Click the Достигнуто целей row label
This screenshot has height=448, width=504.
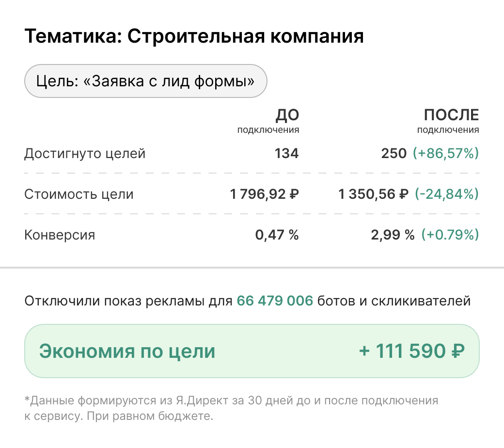tap(85, 154)
